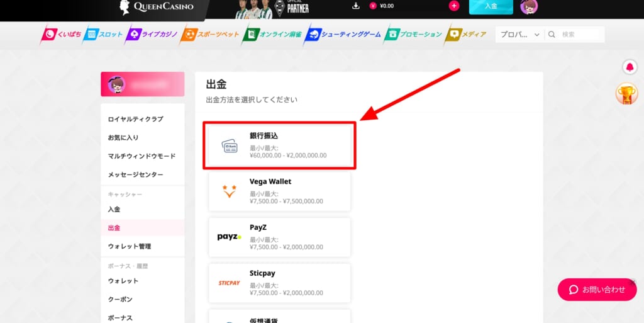Screen dimensions: 644x323
Task: Click the シューティングゲーム fish icon
Action: point(313,35)
